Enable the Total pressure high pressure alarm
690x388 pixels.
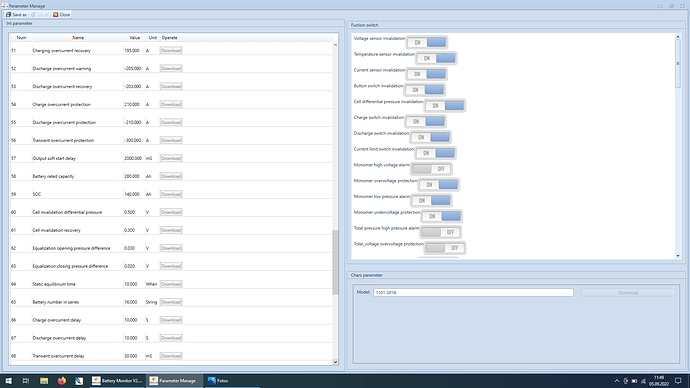pos(440,232)
